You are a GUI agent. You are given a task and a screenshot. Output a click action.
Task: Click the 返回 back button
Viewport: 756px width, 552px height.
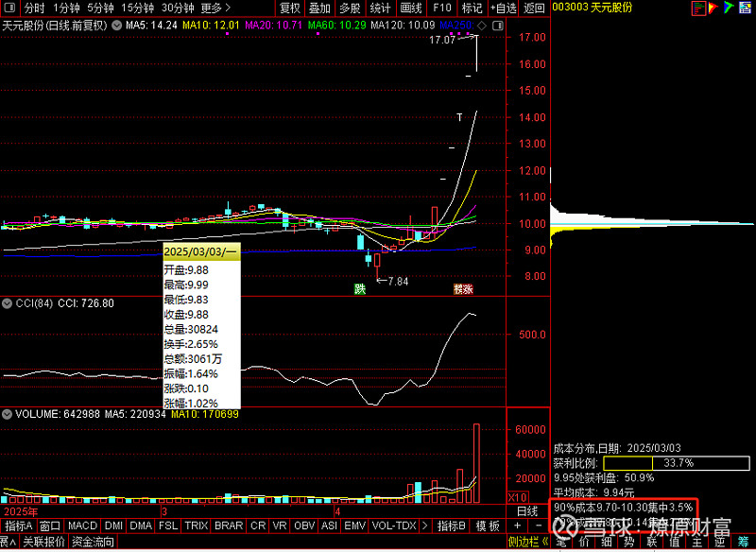pyautogui.click(x=534, y=9)
